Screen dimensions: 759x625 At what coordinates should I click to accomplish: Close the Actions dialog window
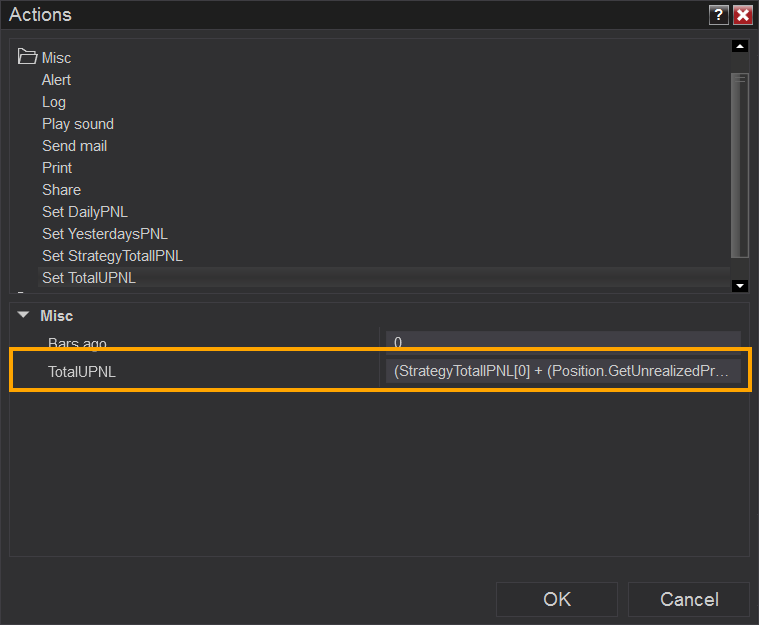(742, 15)
